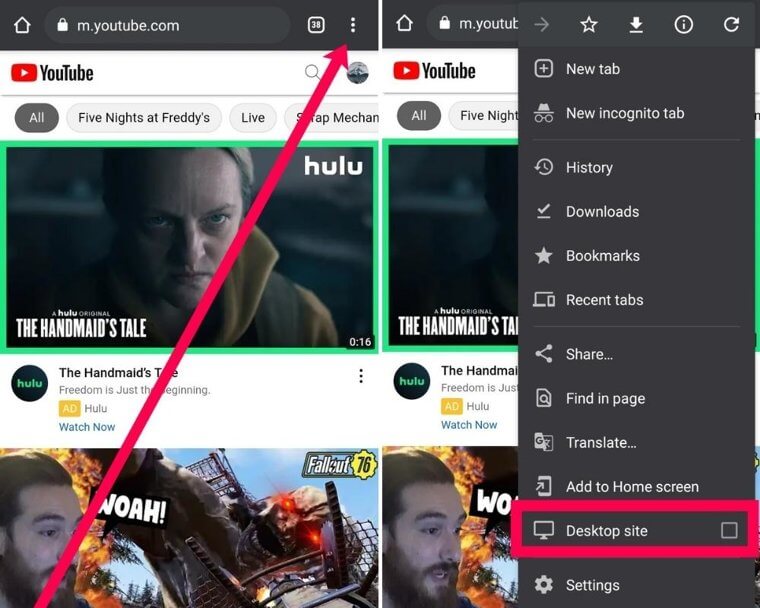
Task: Select the Five Nights at Freddy's chip
Action: (144, 118)
